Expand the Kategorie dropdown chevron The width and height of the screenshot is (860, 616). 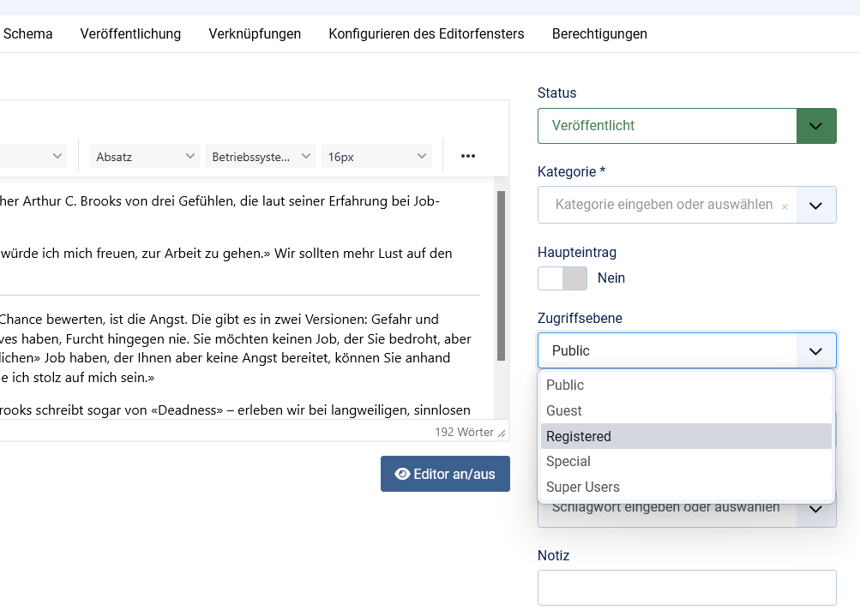tap(816, 206)
